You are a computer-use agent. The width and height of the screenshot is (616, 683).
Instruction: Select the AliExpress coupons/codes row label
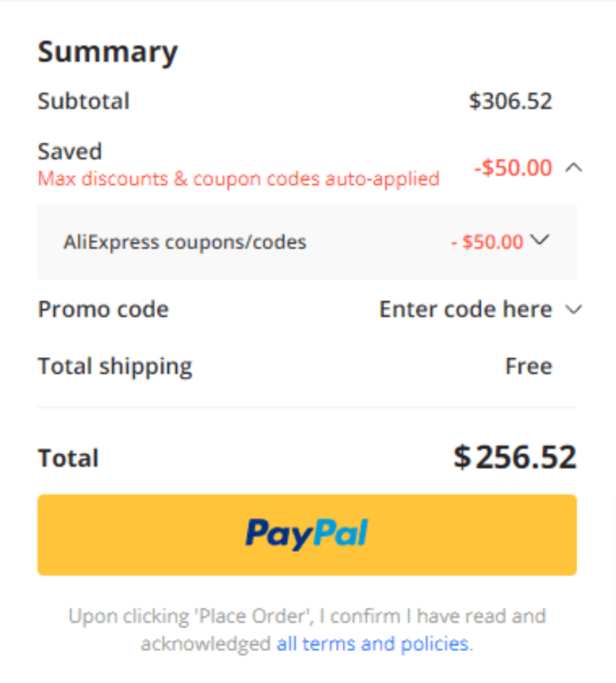tap(185, 241)
